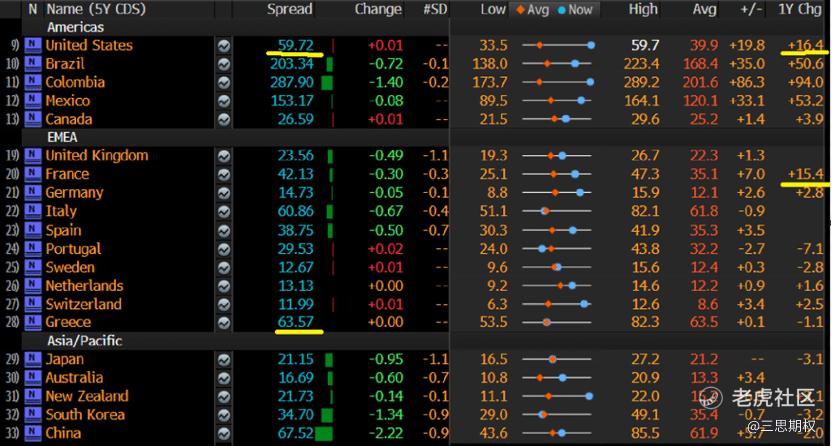Open the United States country link
The image size is (832, 446).
pyautogui.click(x=89, y=46)
